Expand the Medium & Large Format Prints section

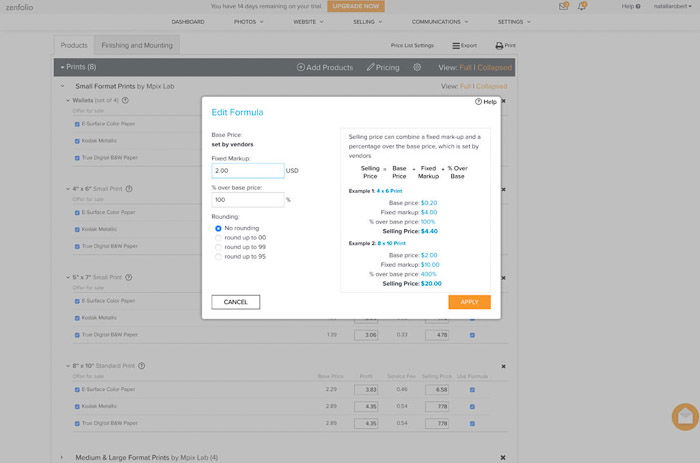click(x=62, y=458)
